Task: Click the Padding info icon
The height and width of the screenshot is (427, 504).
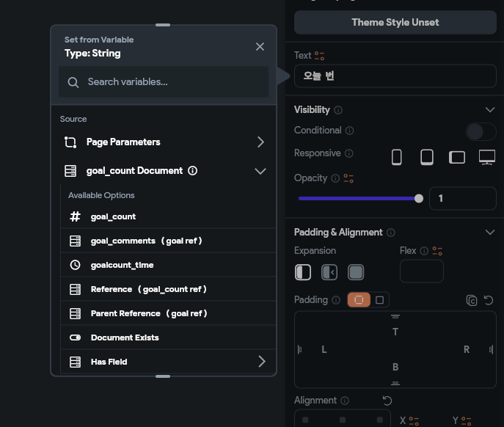Action: pos(336,300)
